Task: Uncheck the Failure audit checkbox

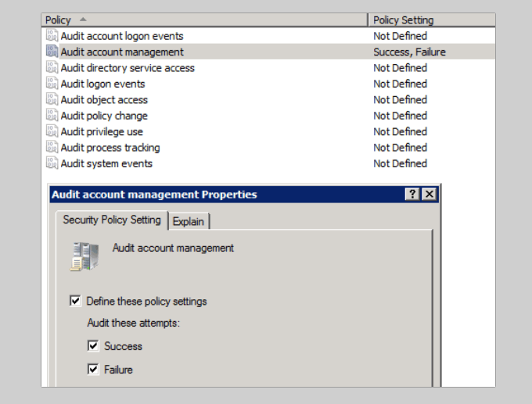Action: coord(94,370)
